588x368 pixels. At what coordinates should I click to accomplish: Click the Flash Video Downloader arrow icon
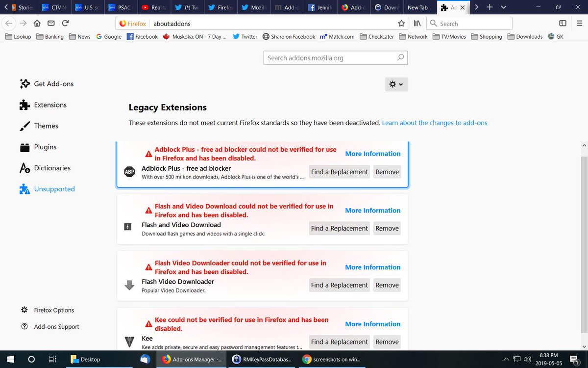point(129,285)
